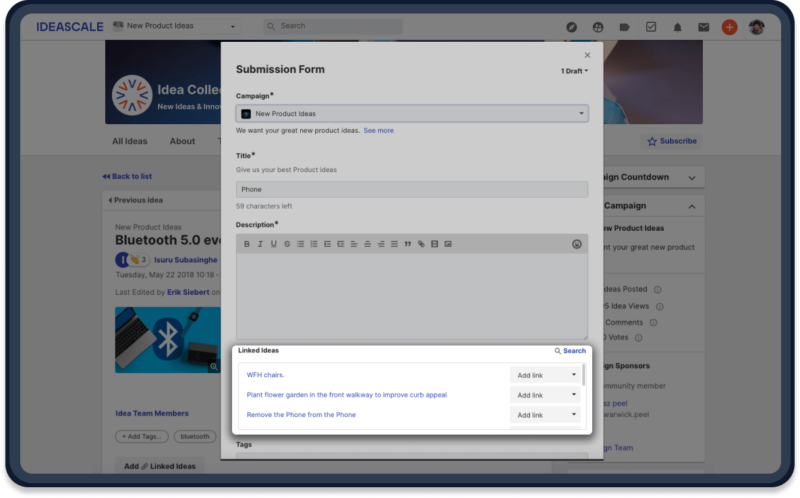Click the insert image icon in editor
The image size is (800, 498).
pos(448,244)
